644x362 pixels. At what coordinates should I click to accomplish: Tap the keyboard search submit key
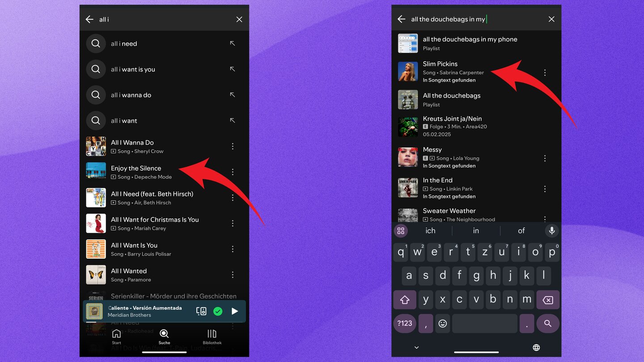[x=547, y=323]
